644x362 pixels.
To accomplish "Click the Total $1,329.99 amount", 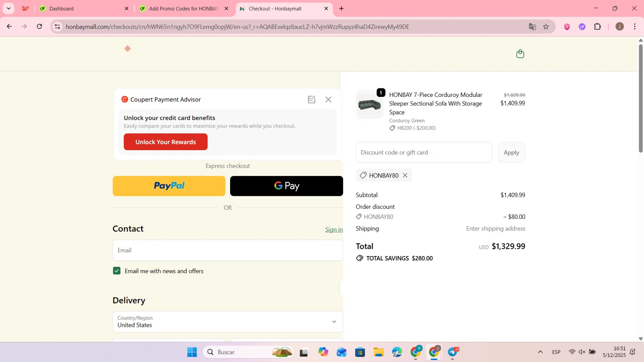I will click(508, 247).
